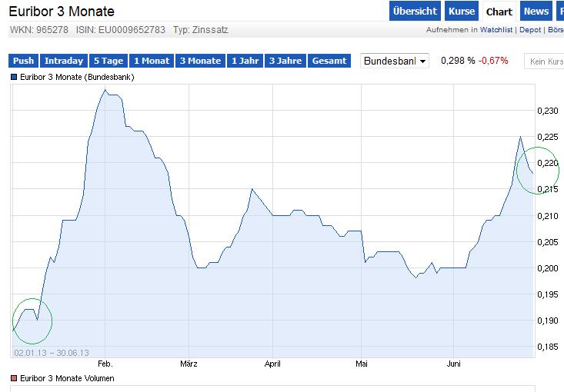564x392 pixels.
Task: Open the Übersicht tab
Action: [415, 12]
